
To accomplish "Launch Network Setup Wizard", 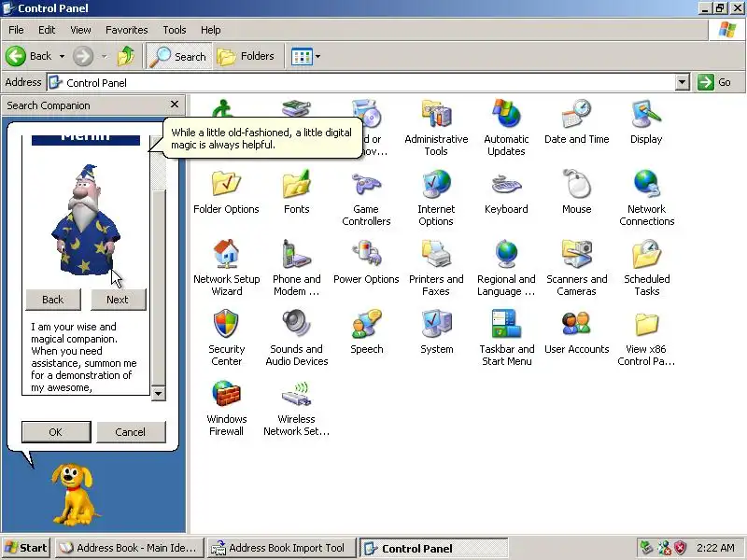I will [226, 268].
